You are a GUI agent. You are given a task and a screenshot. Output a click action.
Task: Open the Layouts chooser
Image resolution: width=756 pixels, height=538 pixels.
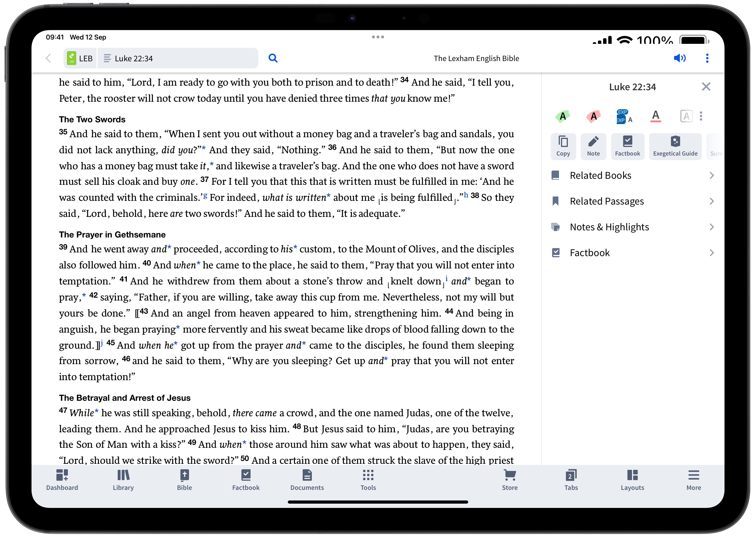(632, 480)
